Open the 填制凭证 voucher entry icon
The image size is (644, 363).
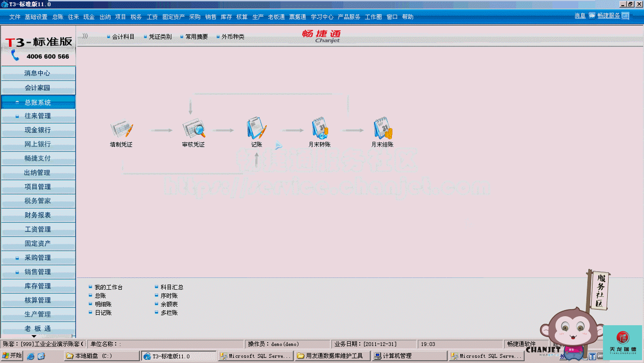pos(121,130)
